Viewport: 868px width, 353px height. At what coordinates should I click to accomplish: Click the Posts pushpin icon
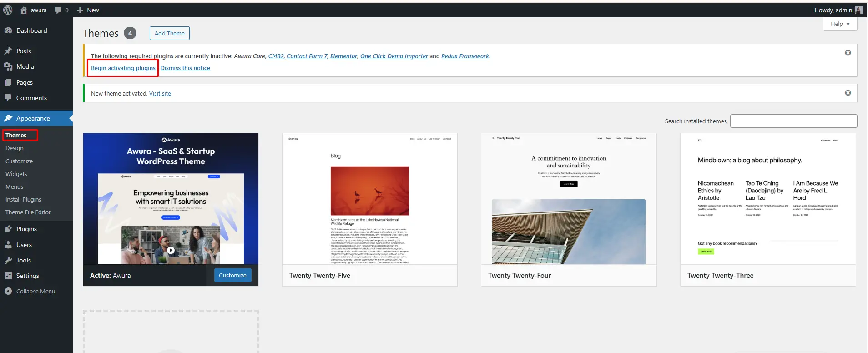pyautogui.click(x=8, y=51)
